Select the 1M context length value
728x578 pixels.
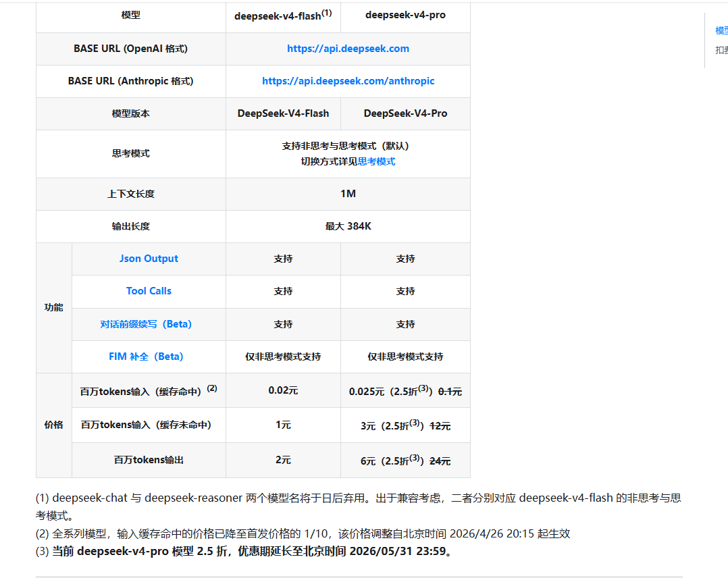pos(348,194)
